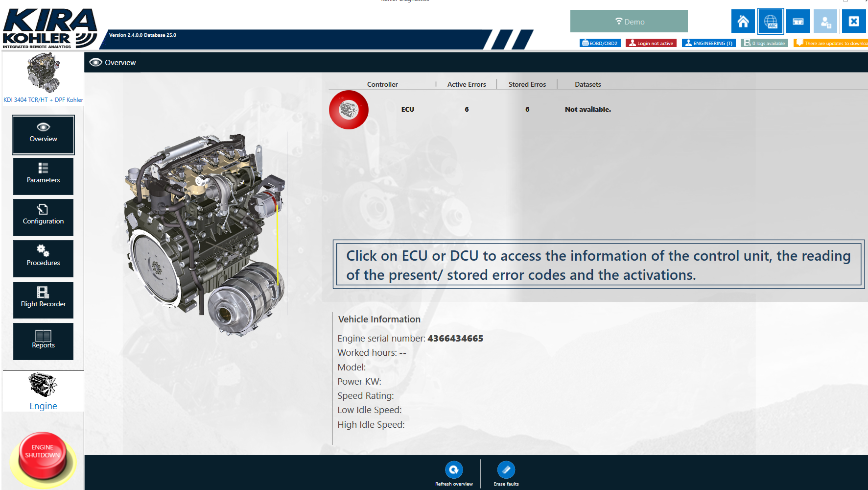The height and width of the screenshot is (490, 868).
Task: Open the Home screen icon
Action: click(x=743, y=22)
